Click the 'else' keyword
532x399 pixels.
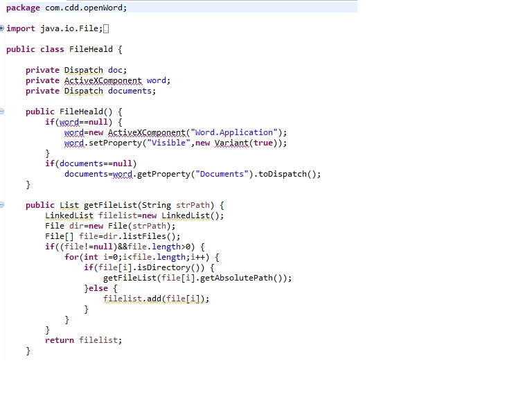98,288
